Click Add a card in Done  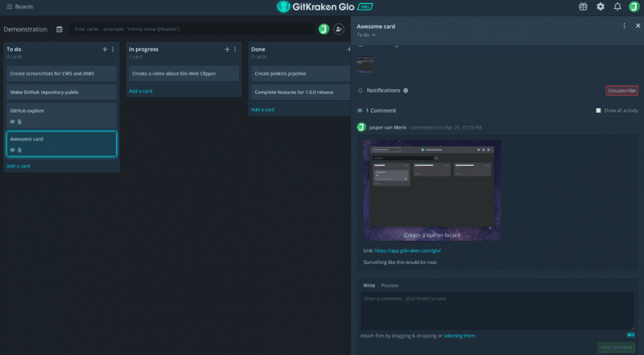coord(263,109)
